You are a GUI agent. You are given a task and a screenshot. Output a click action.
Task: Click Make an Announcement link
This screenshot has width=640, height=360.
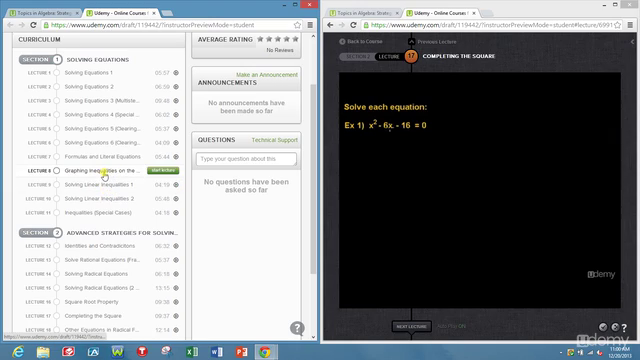point(267,75)
